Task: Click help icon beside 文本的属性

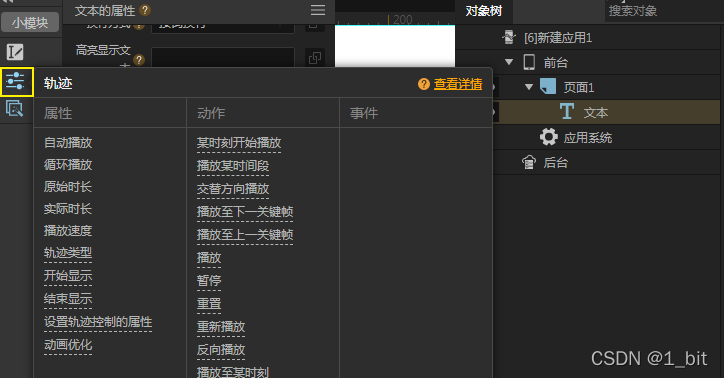Action: pos(145,10)
